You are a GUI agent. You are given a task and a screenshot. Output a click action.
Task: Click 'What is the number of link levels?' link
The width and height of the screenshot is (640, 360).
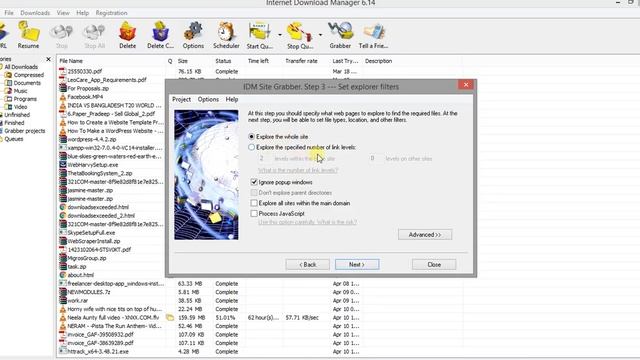[298, 170]
